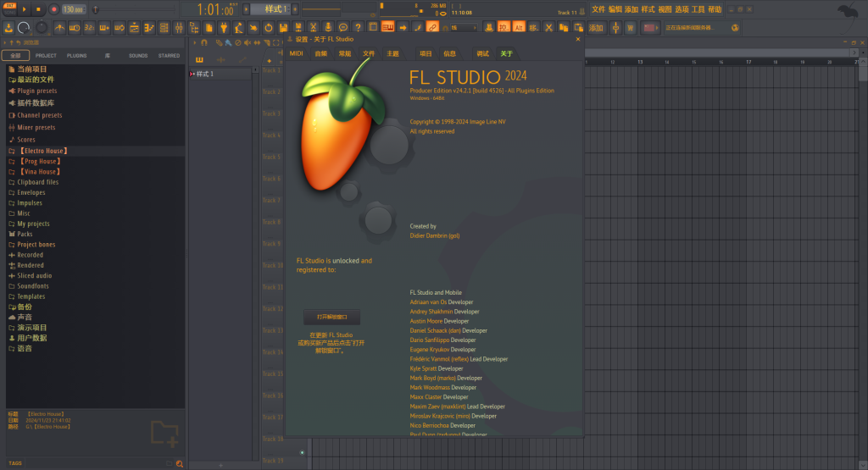This screenshot has height=470, width=868.
Task: Open the browser options arrow menu
Action: click(4, 42)
